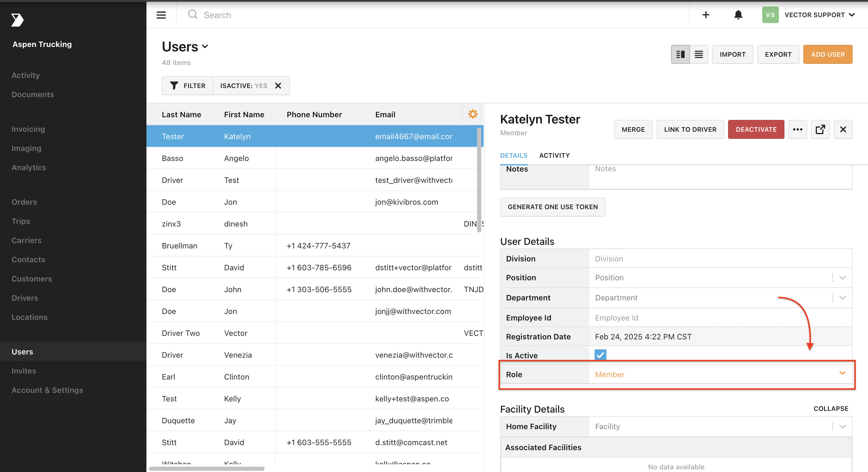The height and width of the screenshot is (472, 868).
Task: Click the Filter button
Action: coord(187,86)
